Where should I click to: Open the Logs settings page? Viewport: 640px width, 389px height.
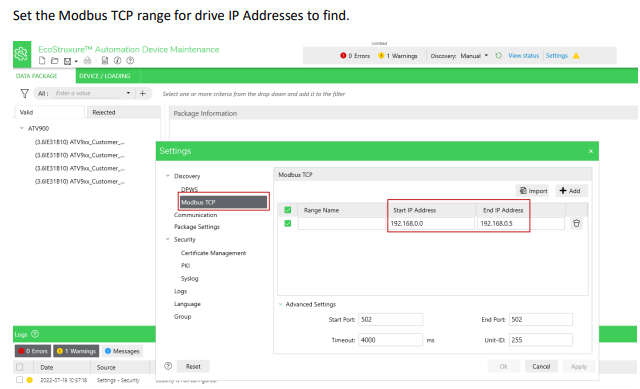coord(180,291)
